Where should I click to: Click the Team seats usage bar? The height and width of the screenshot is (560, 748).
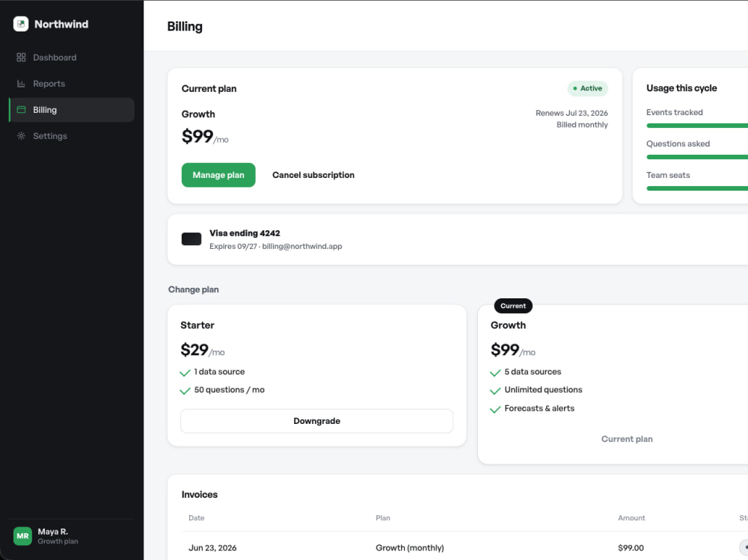[697, 188]
